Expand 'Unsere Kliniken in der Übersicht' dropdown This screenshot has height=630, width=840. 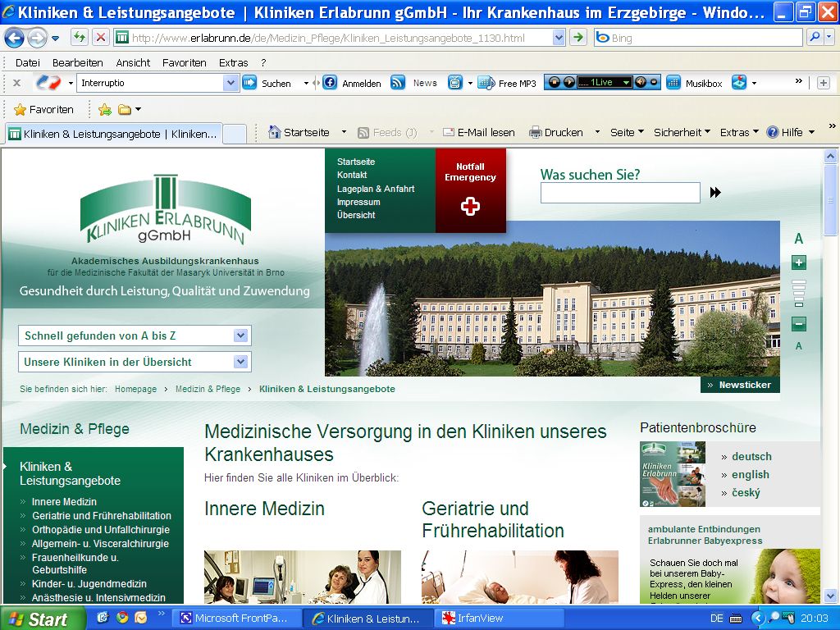click(240, 362)
